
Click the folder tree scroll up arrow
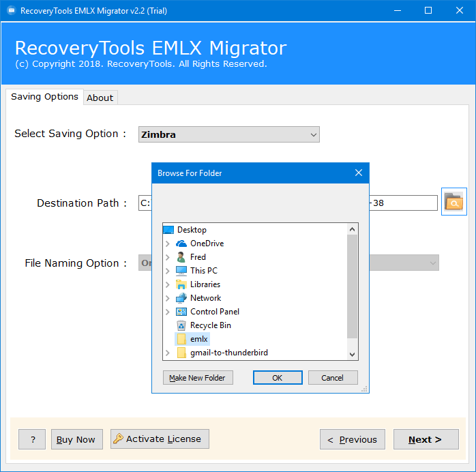coord(352,229)
